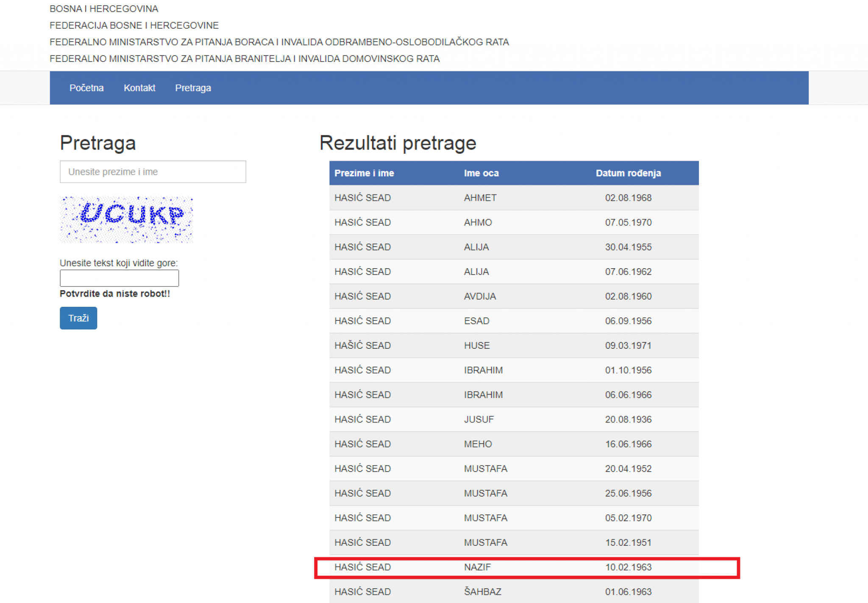
Task: Select the highlighted row with father NAZIF
Action: (513, 567)
